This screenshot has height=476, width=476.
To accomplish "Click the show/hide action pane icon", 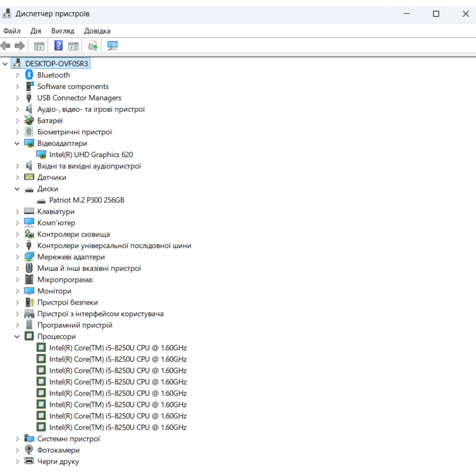I will 73,46.
